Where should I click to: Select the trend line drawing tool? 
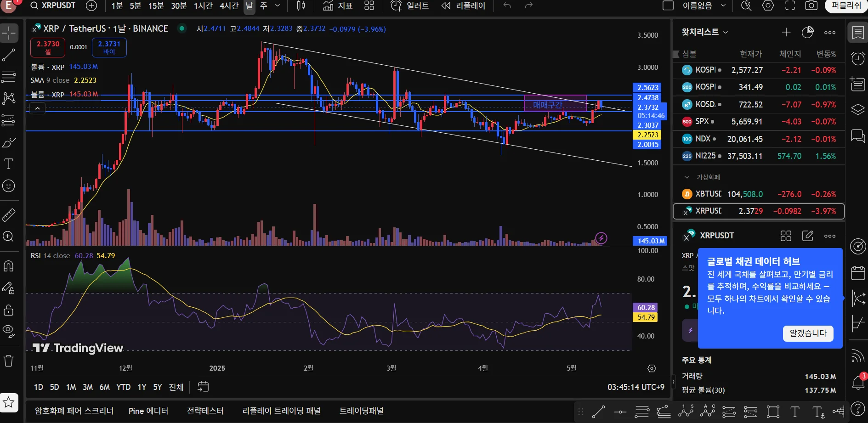(9, 55)
